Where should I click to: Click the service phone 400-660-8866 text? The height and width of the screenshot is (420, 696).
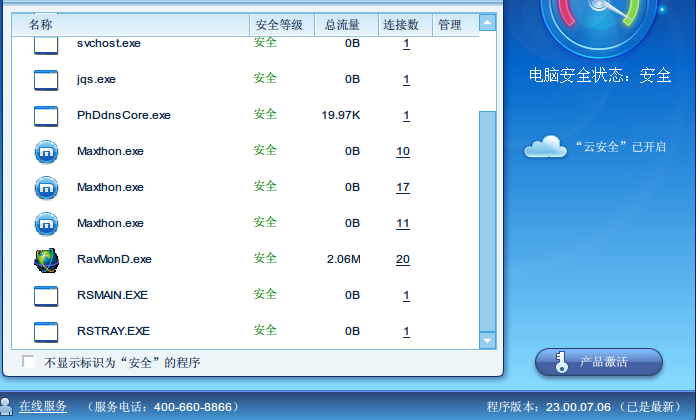pyautogui.click(x=193, y=407)
